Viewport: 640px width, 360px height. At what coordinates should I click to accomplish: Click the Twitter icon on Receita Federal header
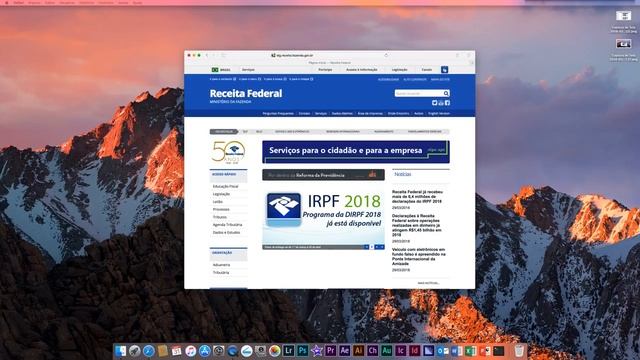[x=434, y=103]
